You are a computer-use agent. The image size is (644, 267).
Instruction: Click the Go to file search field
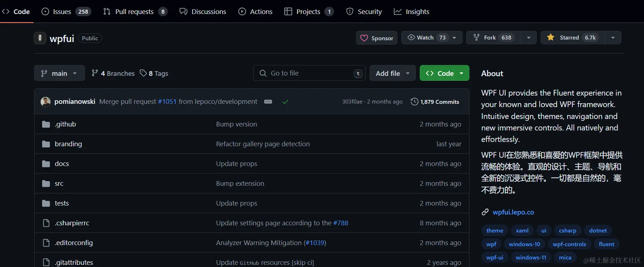[309, 73]
